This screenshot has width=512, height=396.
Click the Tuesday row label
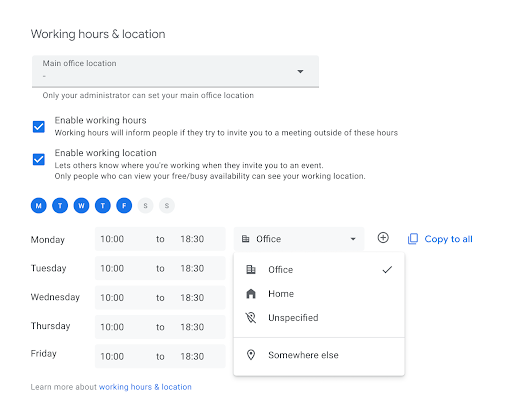click(x=49, y=268)
